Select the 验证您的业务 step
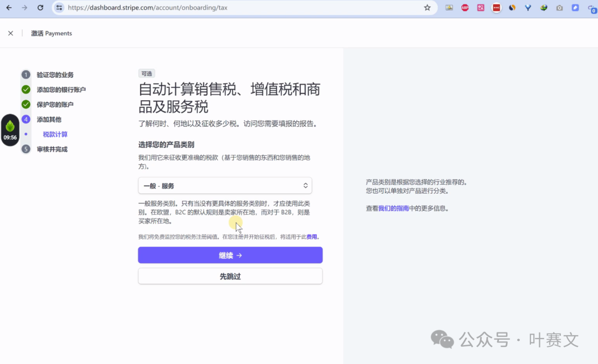The height and width of the screenshot is (364, 598). coord(55,75)
